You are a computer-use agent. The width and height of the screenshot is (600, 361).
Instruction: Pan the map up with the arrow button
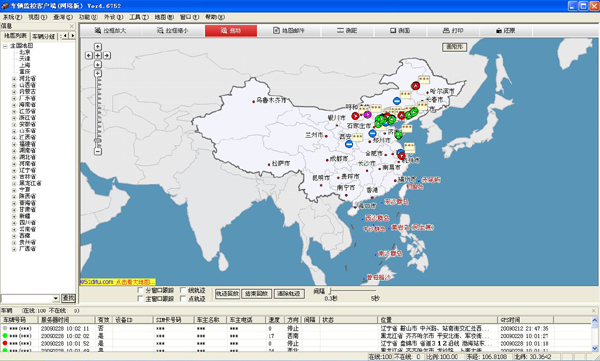coord(98,47)
